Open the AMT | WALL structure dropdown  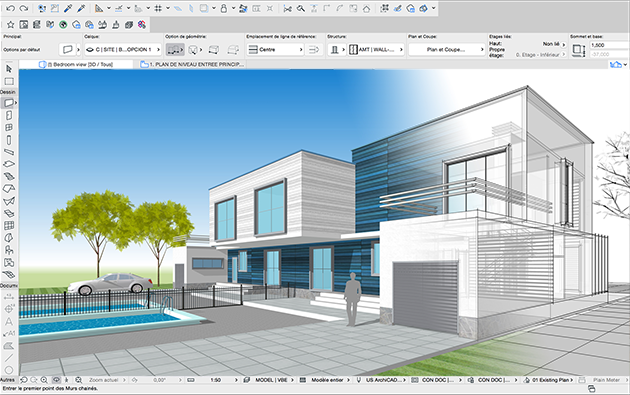click(376, 49)
